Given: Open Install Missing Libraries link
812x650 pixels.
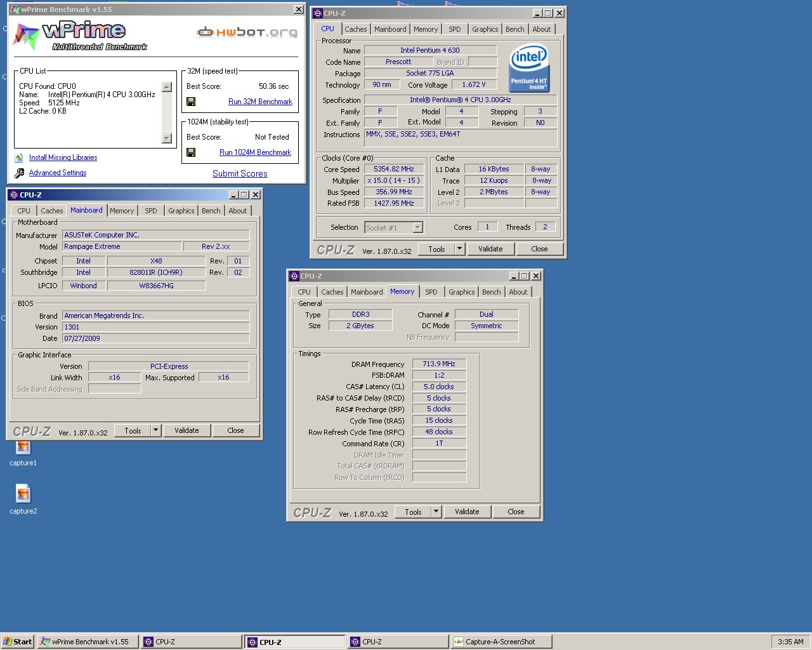Looking at the screenshot, I should [x=63, y=157].
